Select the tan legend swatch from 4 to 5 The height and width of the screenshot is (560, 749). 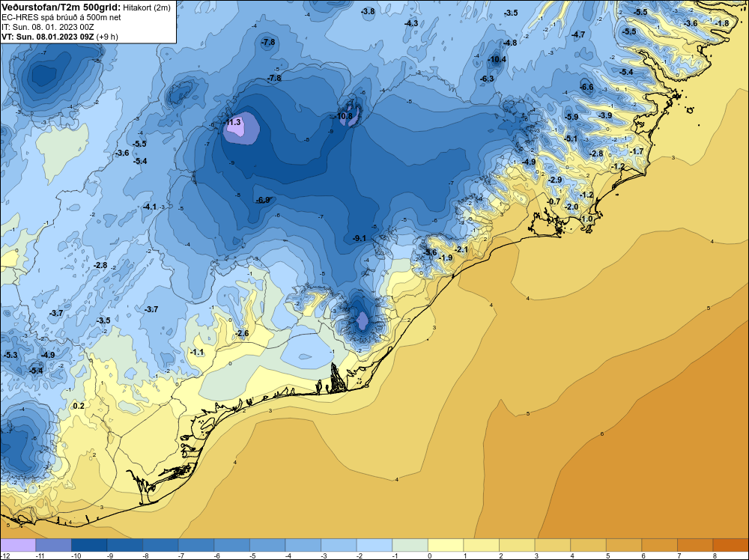[x=589, y=545]
